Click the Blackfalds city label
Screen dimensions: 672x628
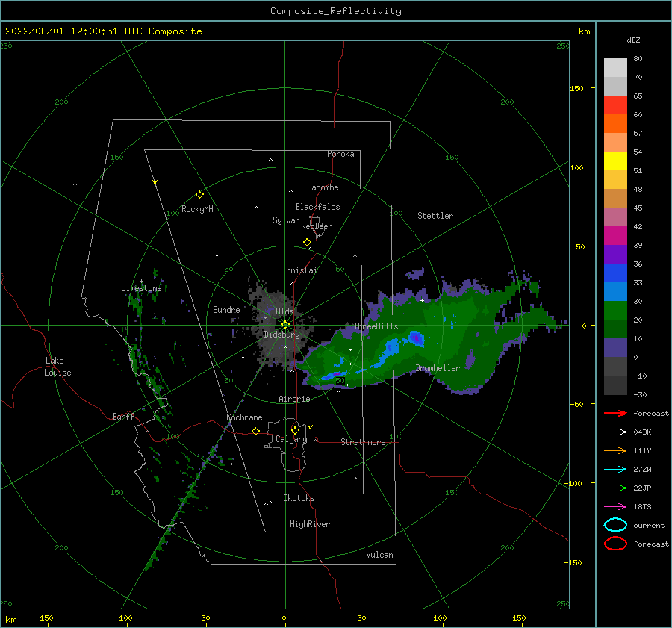pos(317,207)
